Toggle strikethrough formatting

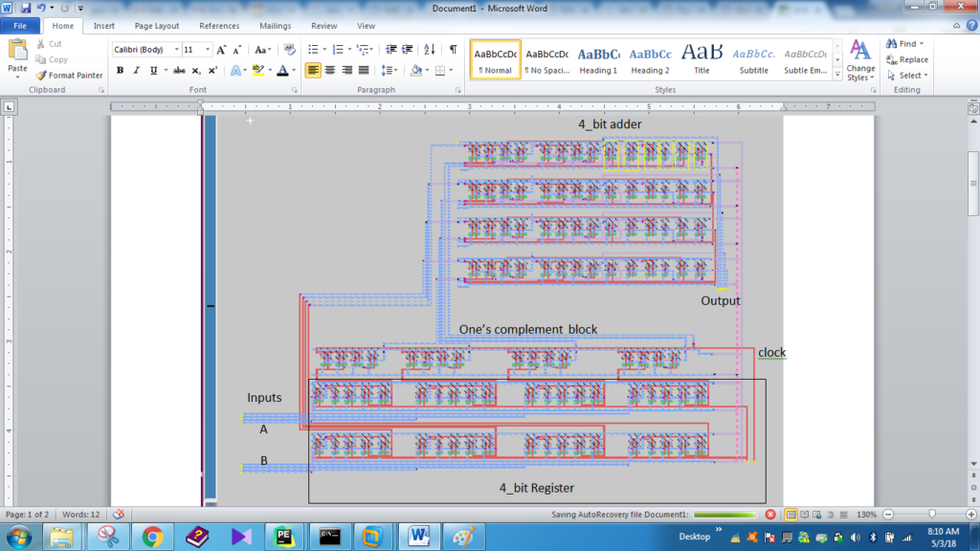[178, 71]
